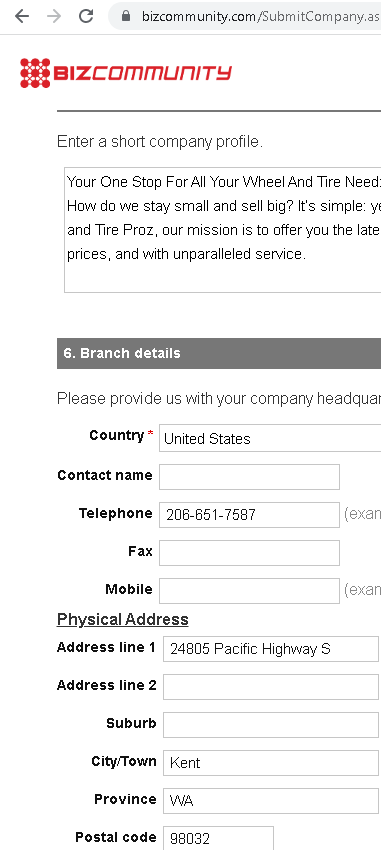Click the Suburb input field
The image size is (381, 850).
pyautogui.click(x=271, y=725)
